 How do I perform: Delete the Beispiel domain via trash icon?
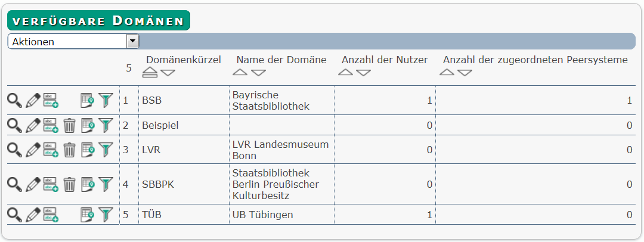(x=69, y=125)
